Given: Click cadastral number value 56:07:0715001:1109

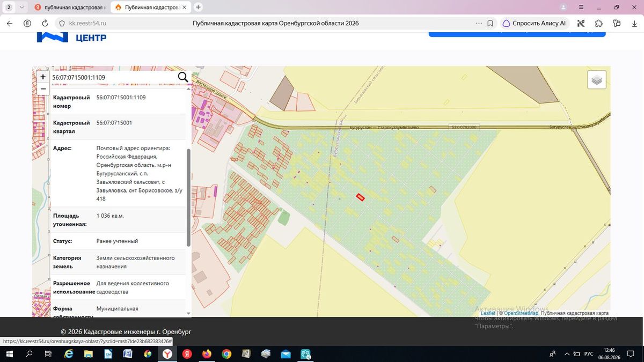Looking at the screenshot, I should pos(121,98).
